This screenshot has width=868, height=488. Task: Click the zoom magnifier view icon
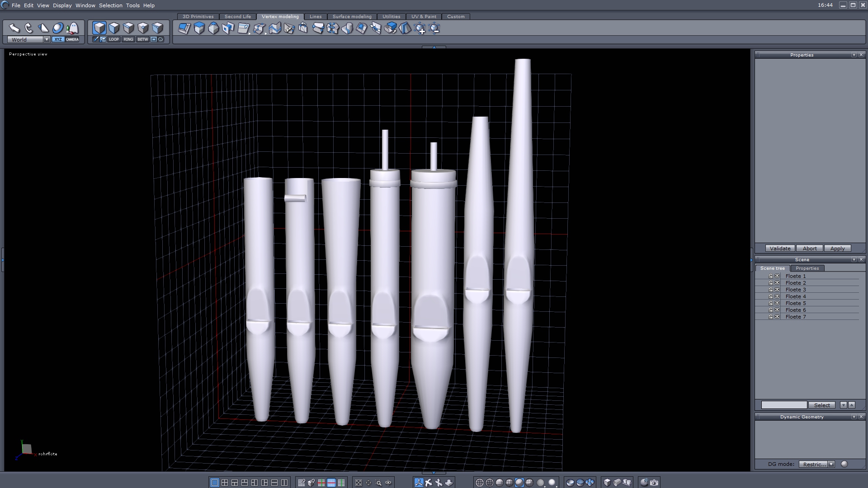[378, 483]
